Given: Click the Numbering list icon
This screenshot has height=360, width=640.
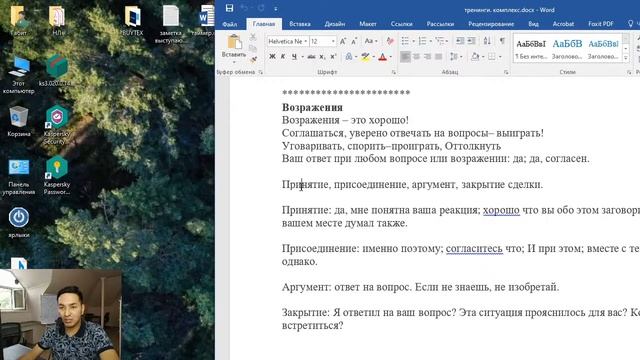Looking at the screenshot, I should [x=422, y=41].
